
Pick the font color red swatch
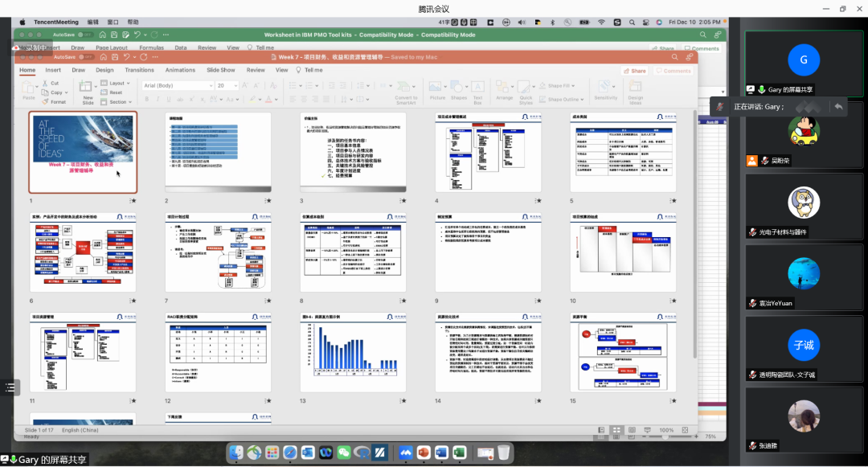click(x=268, y=100)
